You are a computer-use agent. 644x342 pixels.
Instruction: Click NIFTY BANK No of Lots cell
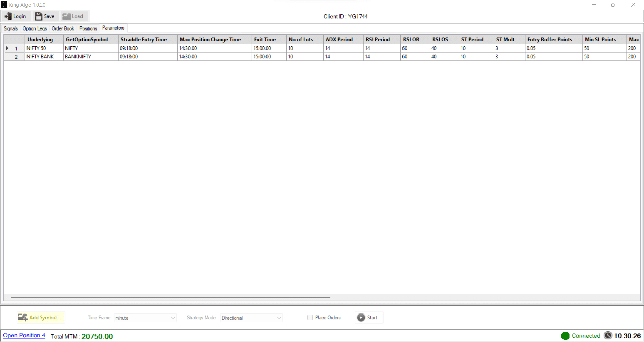coord(305,57)
